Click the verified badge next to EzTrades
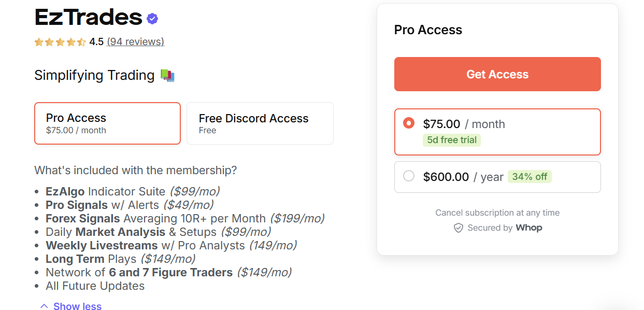 151,18
